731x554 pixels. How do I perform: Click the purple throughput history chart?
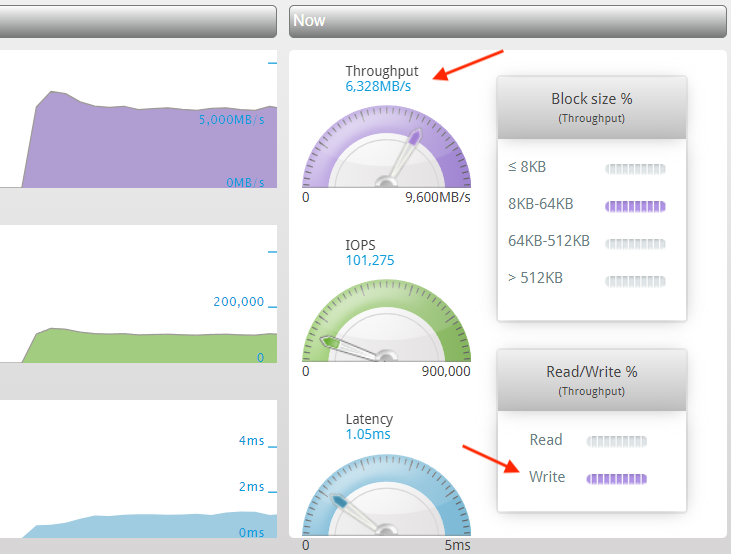pos(138,119)
